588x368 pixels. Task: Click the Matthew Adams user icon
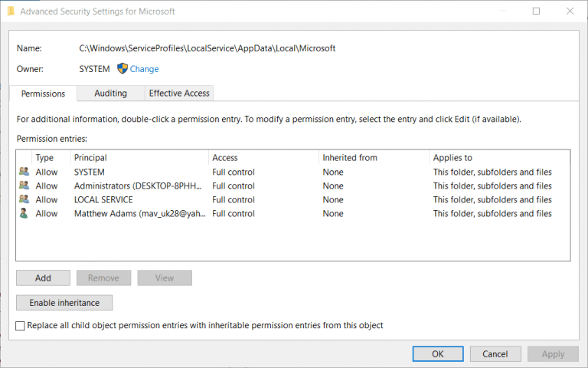click(24, 213)
